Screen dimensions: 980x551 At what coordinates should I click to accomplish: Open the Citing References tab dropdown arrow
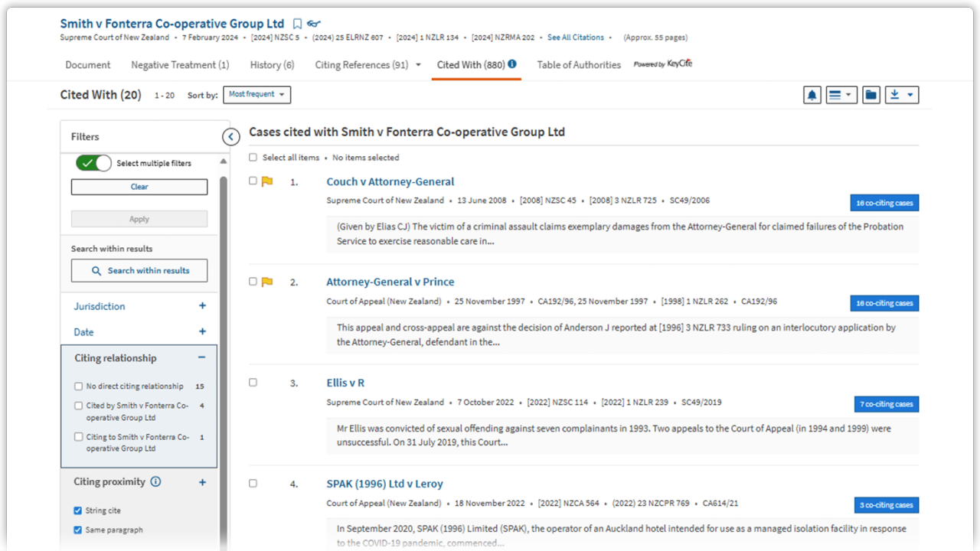(418, 65)
